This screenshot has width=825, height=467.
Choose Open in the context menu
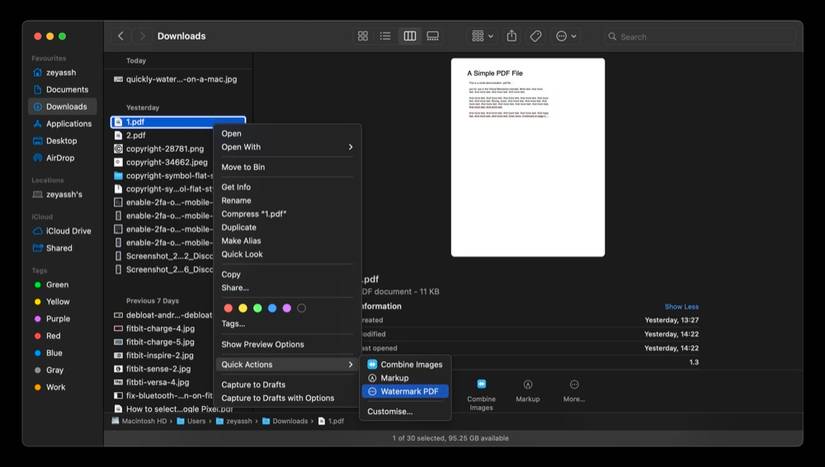point(287,134)
